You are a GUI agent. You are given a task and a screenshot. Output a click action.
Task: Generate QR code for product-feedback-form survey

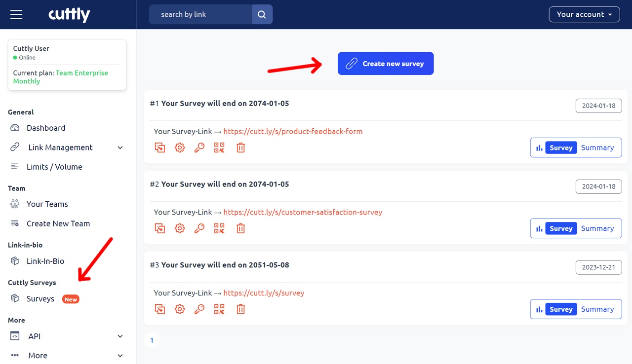(219, 147)
